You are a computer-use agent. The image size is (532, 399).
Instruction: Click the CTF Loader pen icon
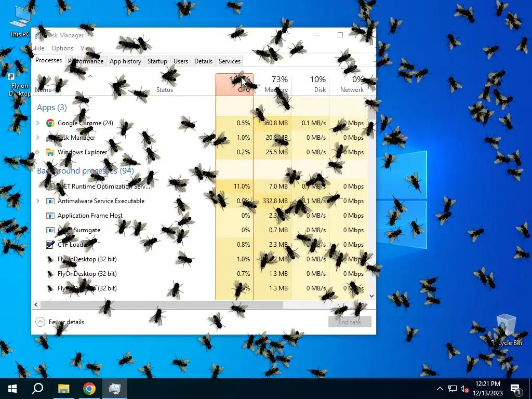point(50,245)
